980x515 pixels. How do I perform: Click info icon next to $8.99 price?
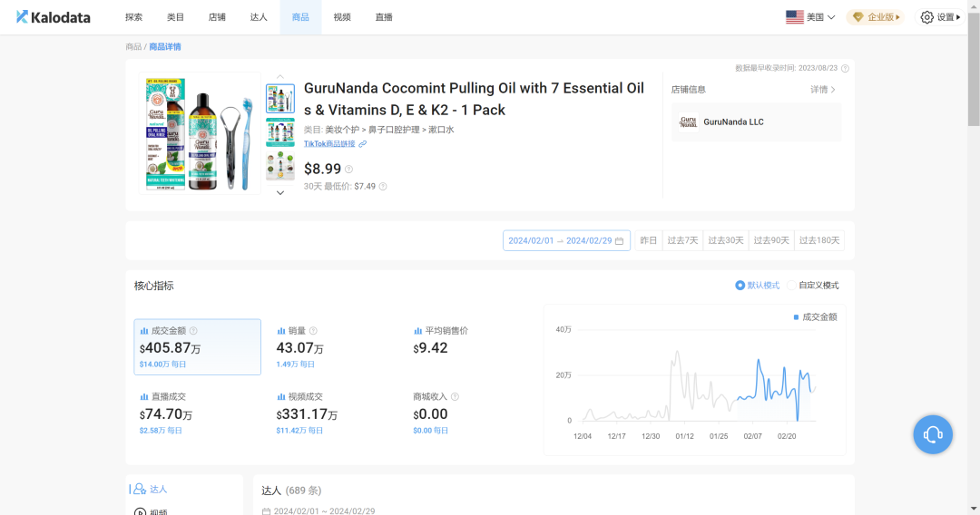point(348,170)
